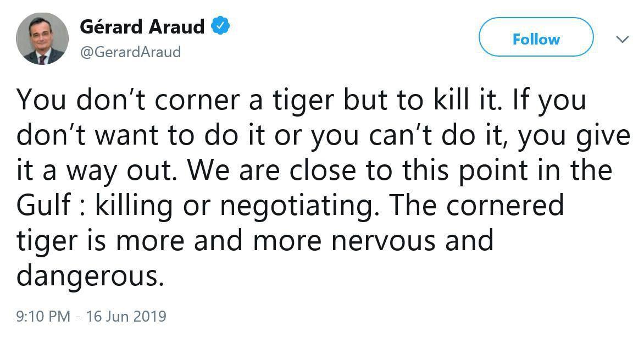
Task: Open the 9:10 PM timestamp link
Action: [43, 317]
